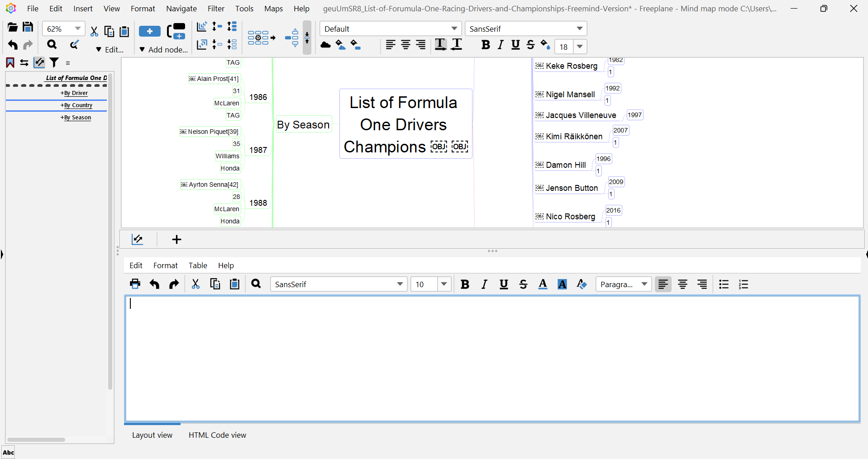Paste using the main toolbar clipboard icon
The image size is (868, 459).
(x=124, y=31)
